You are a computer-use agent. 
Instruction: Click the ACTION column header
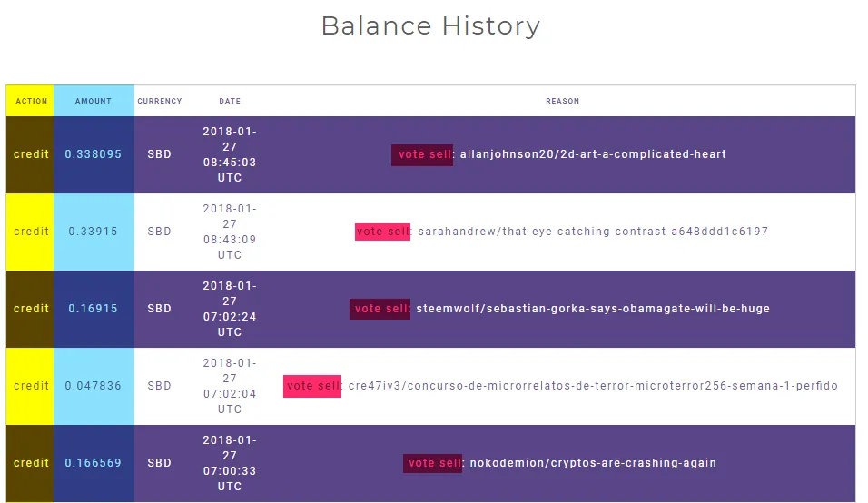tap(31, 101)
